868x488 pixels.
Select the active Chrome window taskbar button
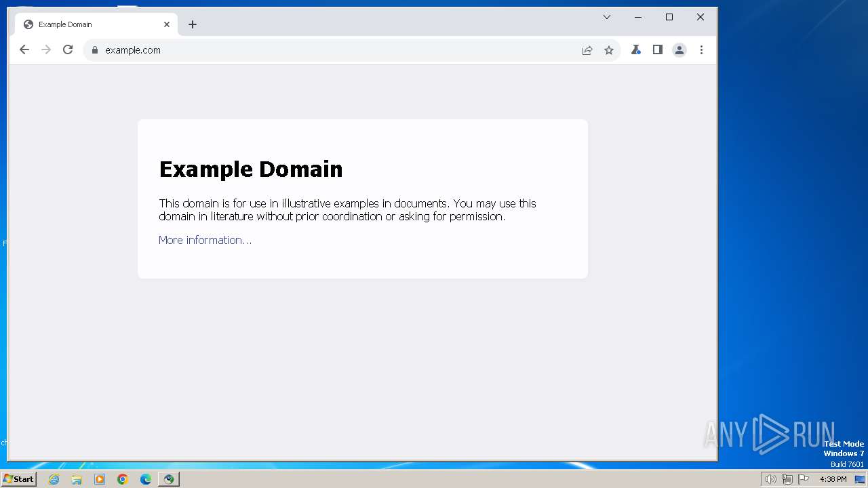click(x=169, y=479)
